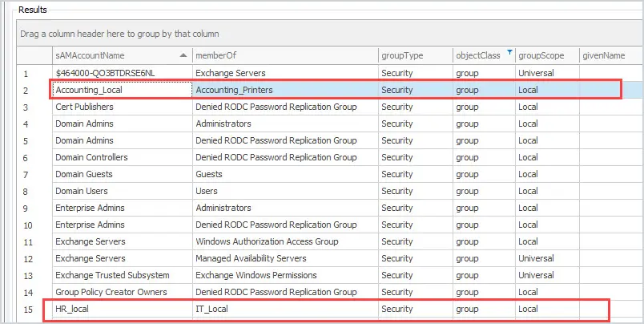The width and height of the screenshot is (644, 324).
Task: Click the IT_Local memberOf cell
Action: tap(285, 310)
